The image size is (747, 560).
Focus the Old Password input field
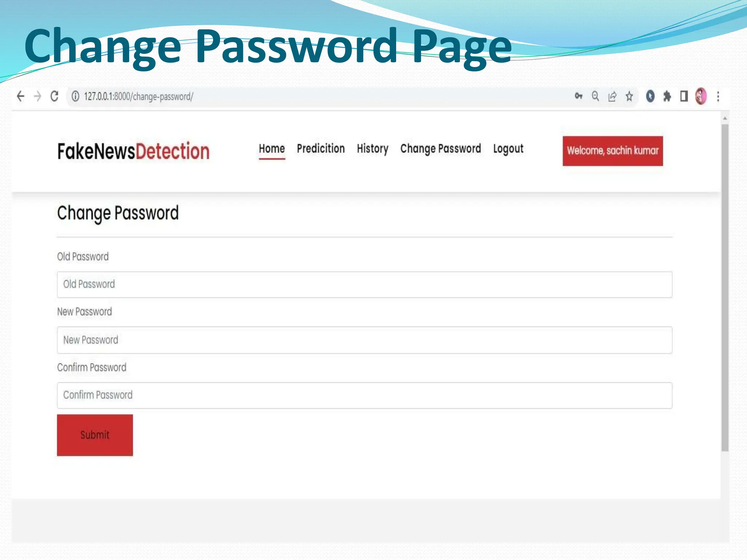(x=364, y=284)
